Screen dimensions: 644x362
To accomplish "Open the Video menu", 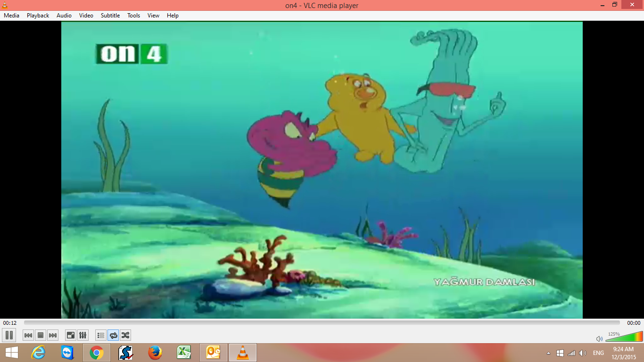I will tap(86, 16).
